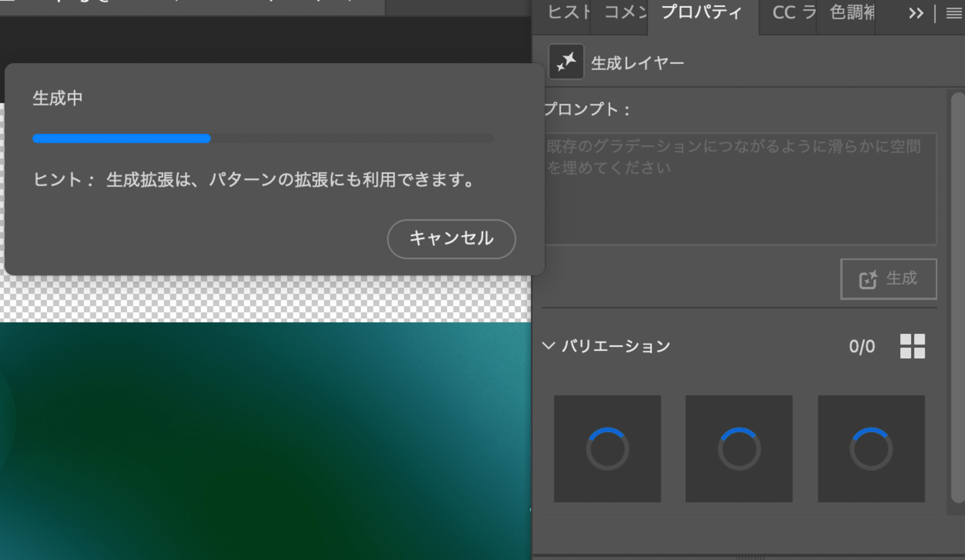
Task: Click the ヒント text in dialog
Action: click(x=254, y=180)
